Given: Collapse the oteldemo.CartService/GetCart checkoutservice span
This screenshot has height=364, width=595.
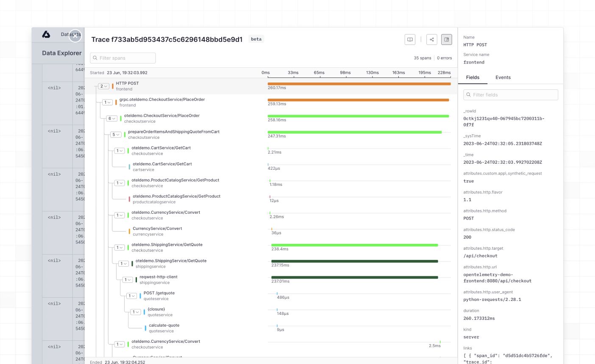Looking at the screenshot, I should click(x=120, y=151).
